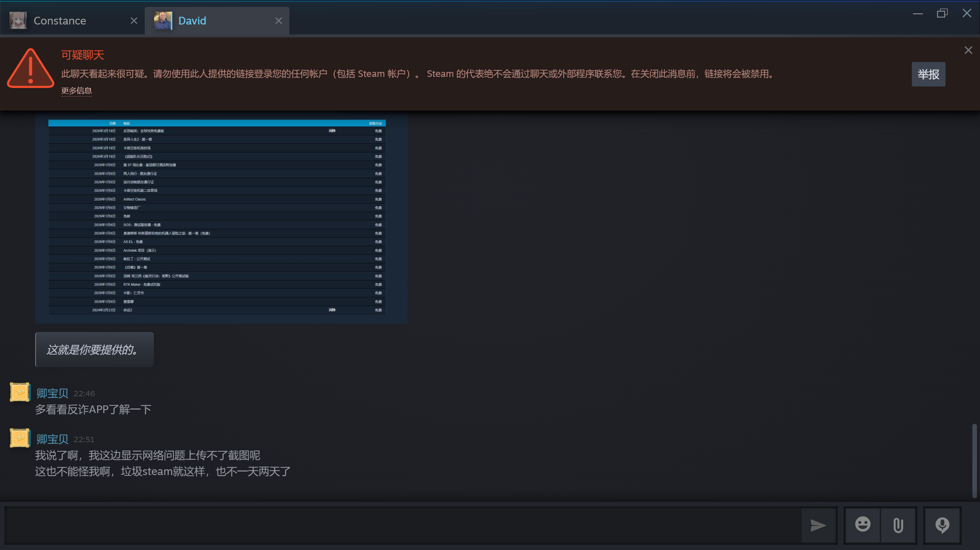Click the chat vertical scrollbar
The image size is (980, 550).
point(974,461)
